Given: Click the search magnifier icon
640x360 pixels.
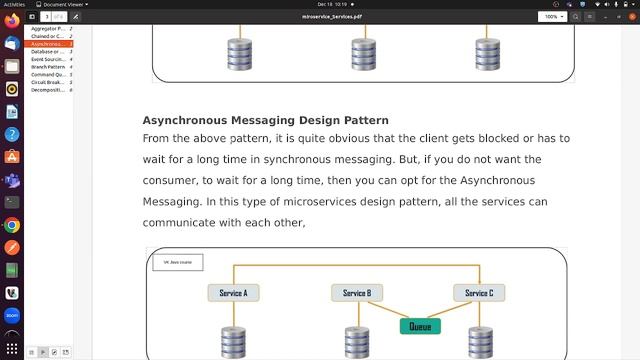Looking at the screenshot, I should click(576, 17).
